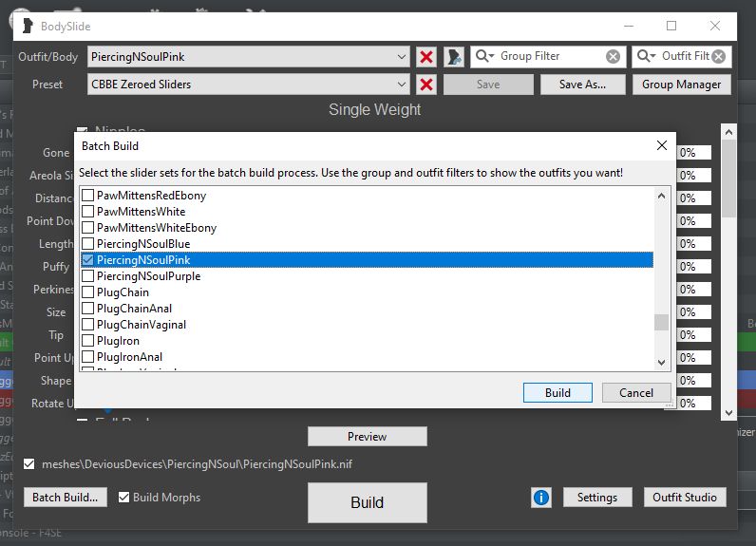Delete preset with red X beside Preset
Viewport: 756px width, 546px height.
coord(426,85)
